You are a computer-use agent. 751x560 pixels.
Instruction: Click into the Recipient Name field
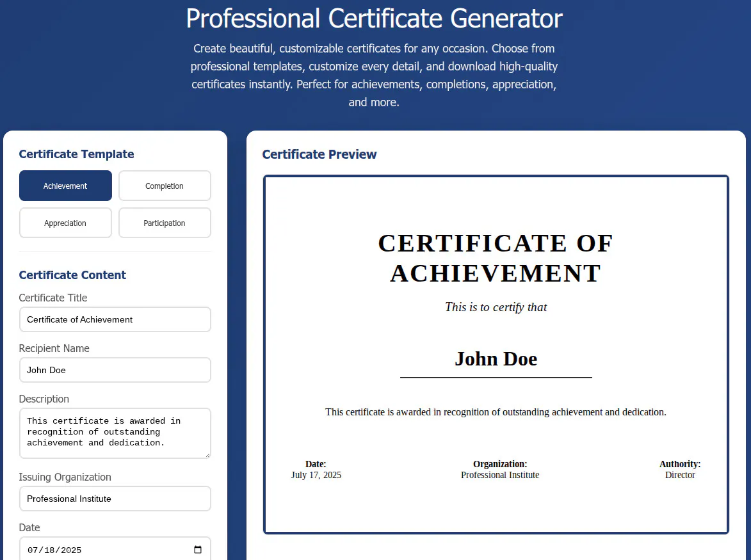click(x=115, y=370)
